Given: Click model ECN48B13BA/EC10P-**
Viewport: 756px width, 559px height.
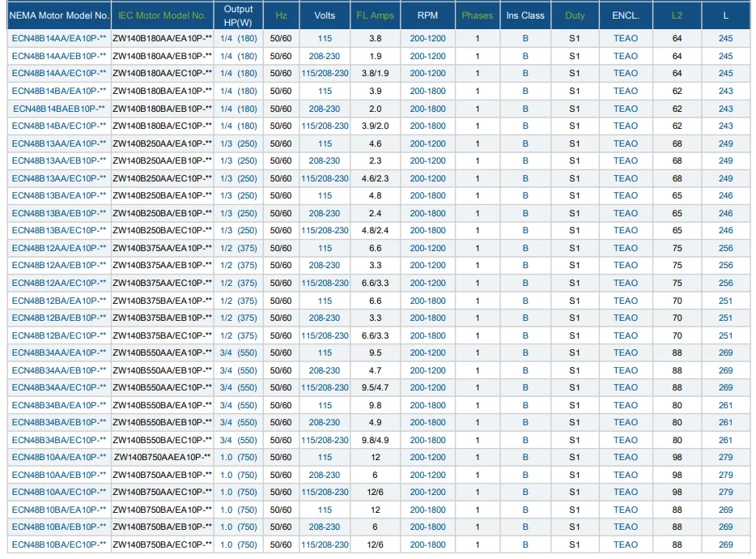Looking at the screenshot, I should click(59, 230).
